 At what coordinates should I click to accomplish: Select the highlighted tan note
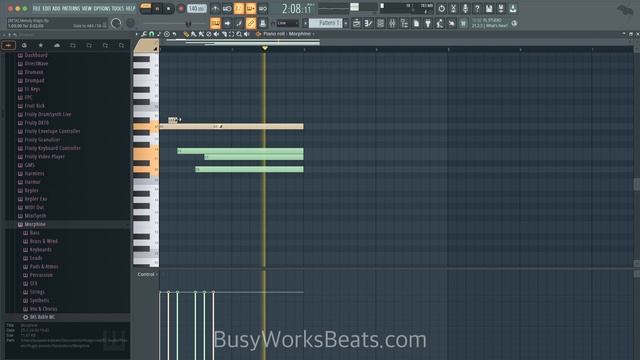tap(231, 127)
